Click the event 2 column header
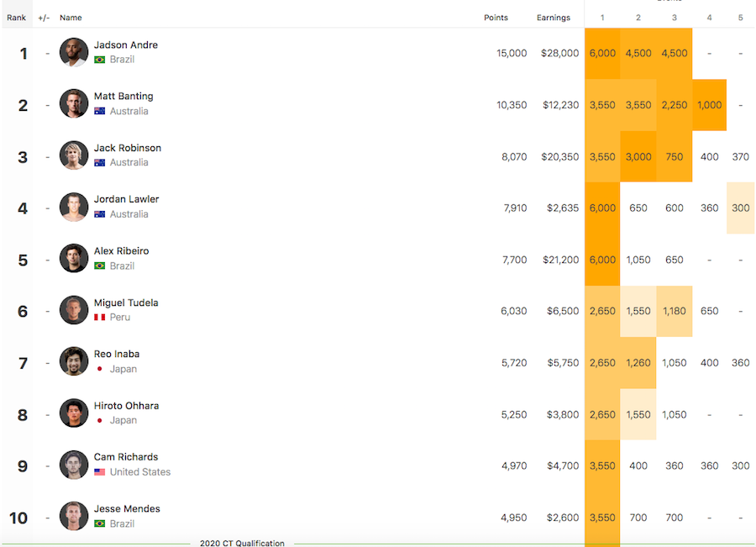The image size is (756, 547). tap(638, 18)
